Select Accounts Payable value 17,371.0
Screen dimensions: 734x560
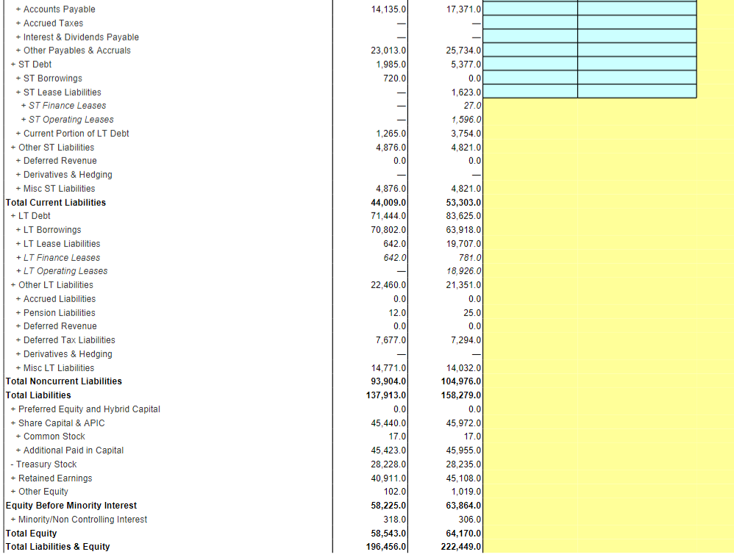click(463, 10)
